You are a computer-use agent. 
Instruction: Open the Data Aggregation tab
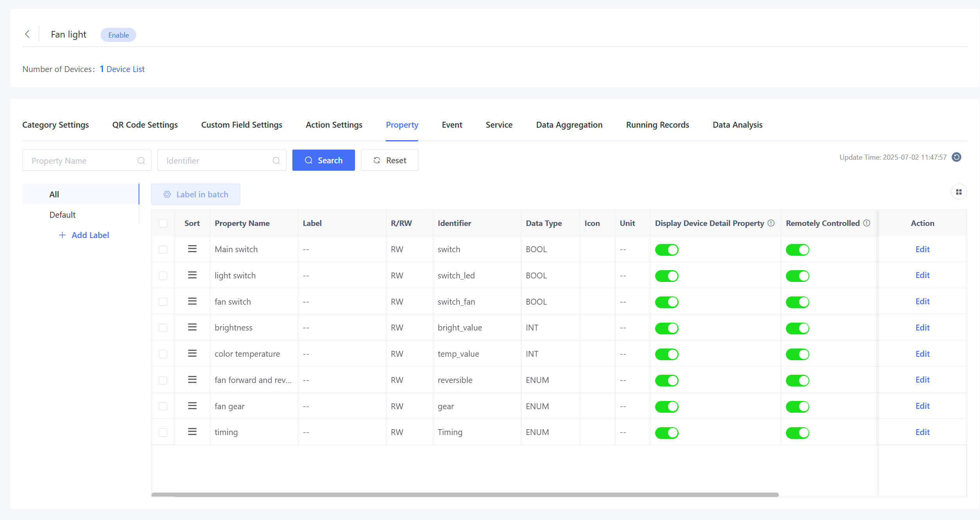tap(569, 125)
